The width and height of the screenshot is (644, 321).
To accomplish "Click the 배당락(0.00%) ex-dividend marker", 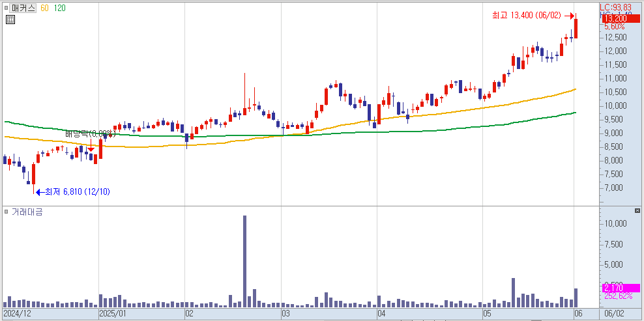I will pos(91,134).
